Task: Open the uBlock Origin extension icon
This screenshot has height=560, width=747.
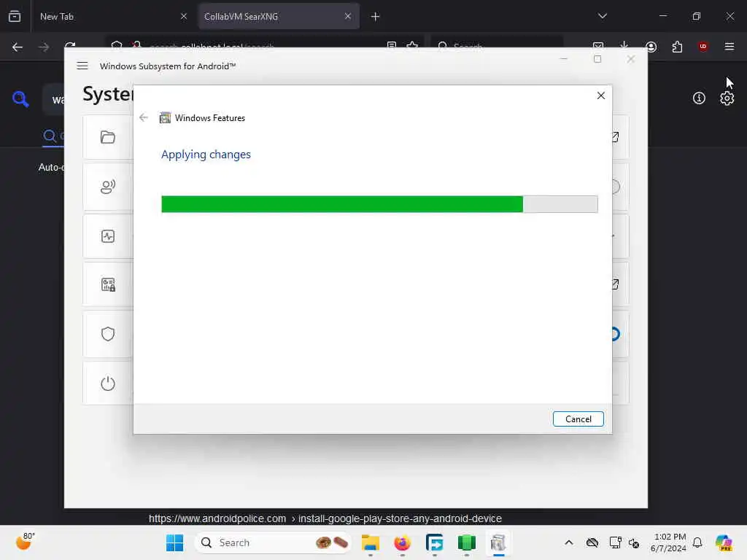Action: pyautogui.click(x=703, y=46)
